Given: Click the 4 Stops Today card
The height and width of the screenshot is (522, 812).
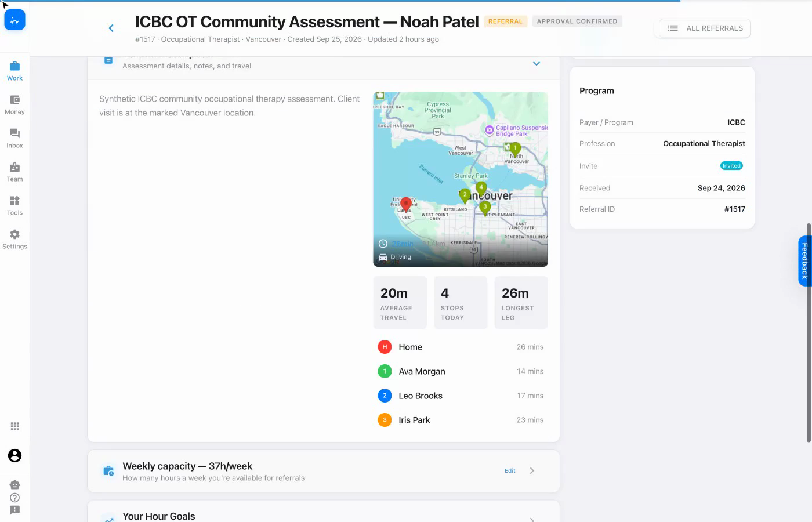Looking at the screenshot, I should point(461,303).
